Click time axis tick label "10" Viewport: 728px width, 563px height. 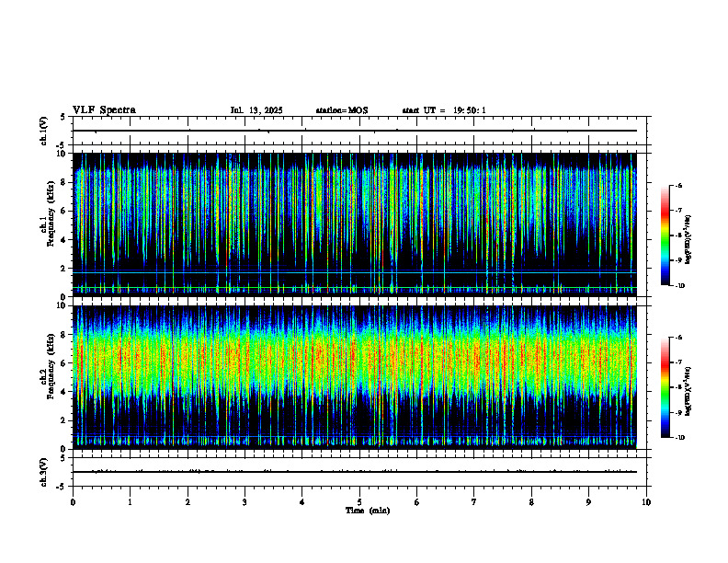(x=646, y=502)
